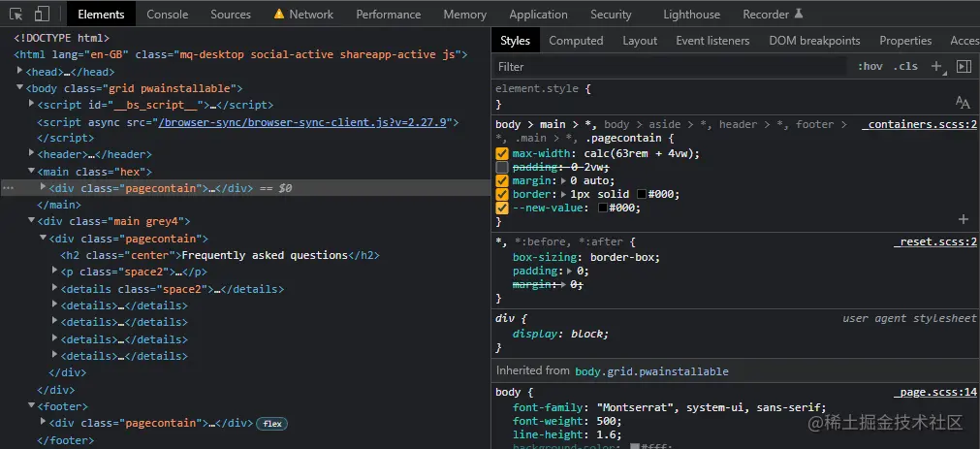980x449 pixels.
Task: Click the insert style rule plus below --new-value
Action: click(x=964, y=219)
